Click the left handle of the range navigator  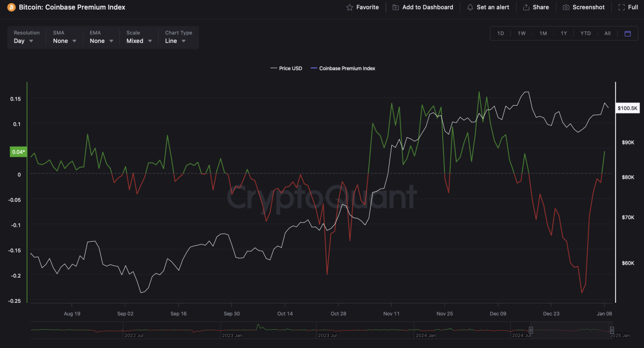click(x=531, y=330)
